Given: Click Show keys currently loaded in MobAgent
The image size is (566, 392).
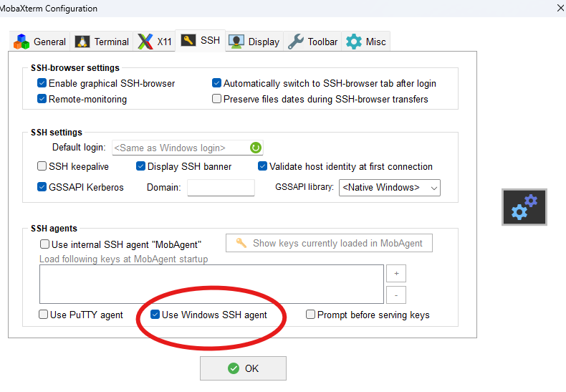Looking at the screenshot, I should (329, 243).
